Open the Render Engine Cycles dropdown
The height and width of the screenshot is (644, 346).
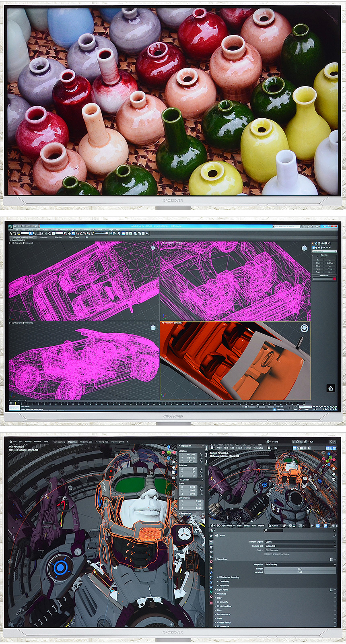point(300,542)
